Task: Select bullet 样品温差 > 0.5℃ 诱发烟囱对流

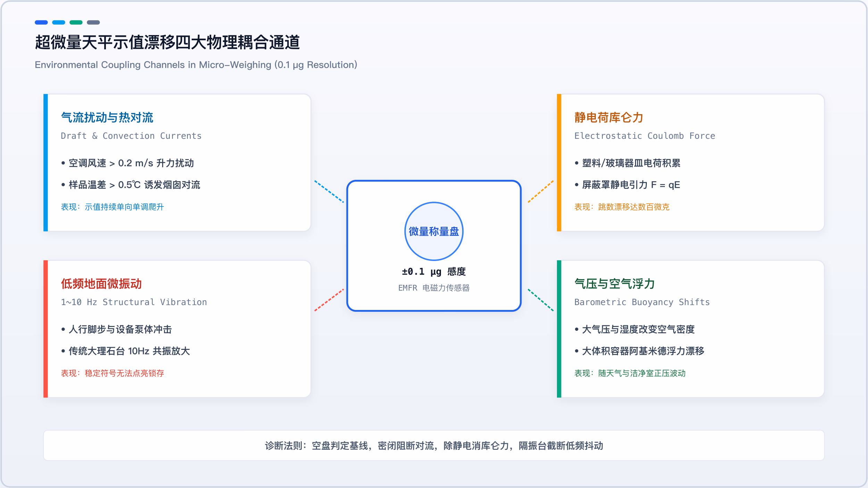Action: pos(131,185)
